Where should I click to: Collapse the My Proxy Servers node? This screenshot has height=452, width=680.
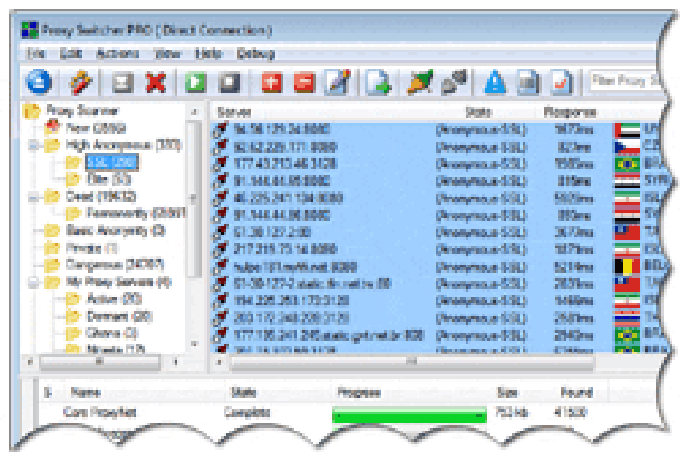(x=32, y=282)
